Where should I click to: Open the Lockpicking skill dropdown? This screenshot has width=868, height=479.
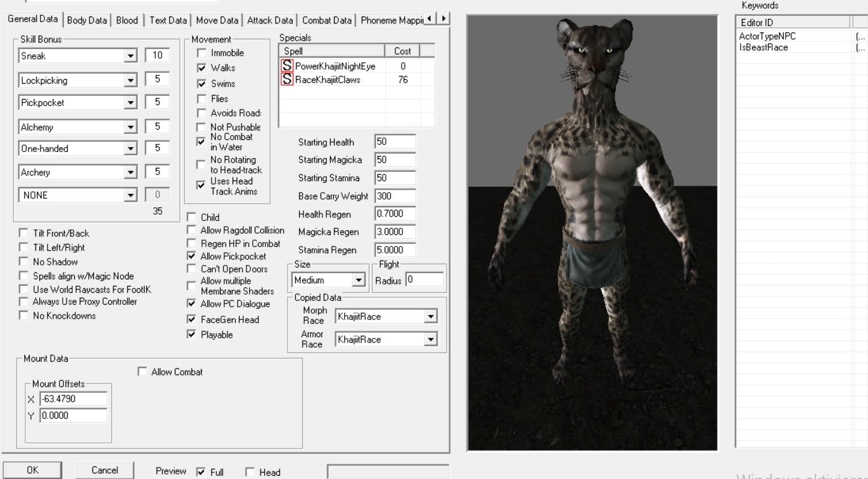[131, 80]
